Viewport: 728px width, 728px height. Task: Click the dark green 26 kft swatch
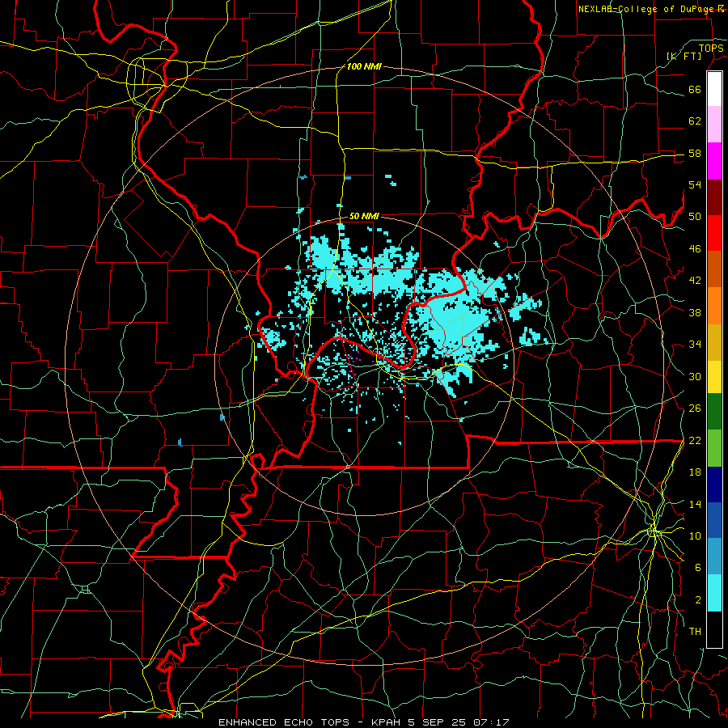point(714,412)
